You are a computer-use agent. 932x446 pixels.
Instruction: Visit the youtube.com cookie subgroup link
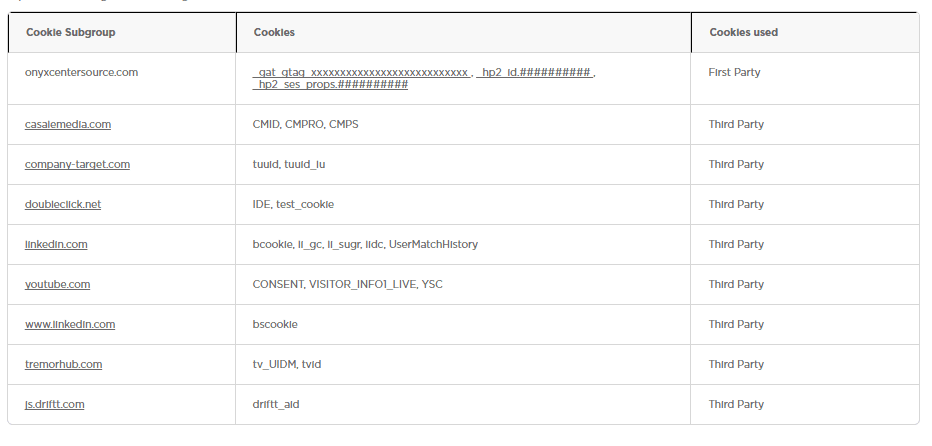pyautogui.click(x=57, y=285)
